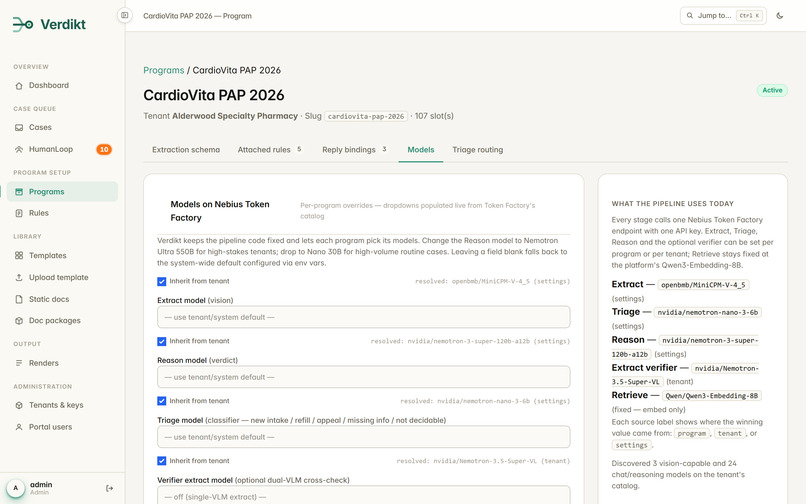The image size is (806, 504).
Task: Log out using the sign-out icon
Action: [109, 488]
